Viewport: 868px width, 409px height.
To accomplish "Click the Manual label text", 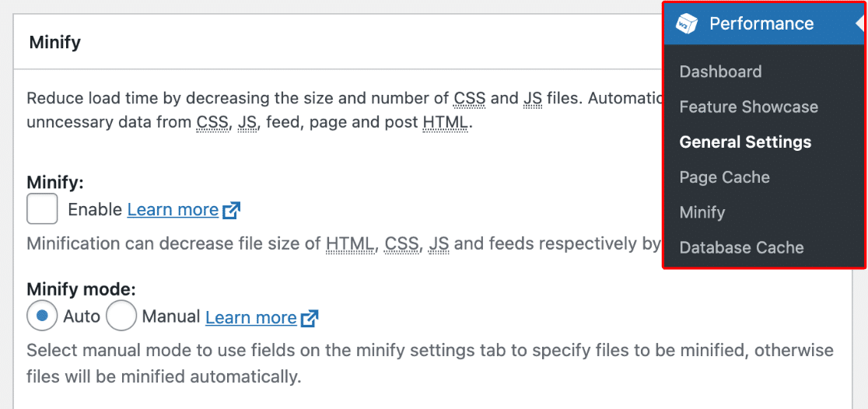I will click(x=172, y=317).
